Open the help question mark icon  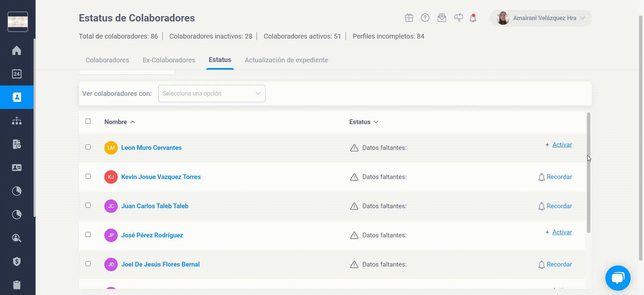tap(425, 18)
